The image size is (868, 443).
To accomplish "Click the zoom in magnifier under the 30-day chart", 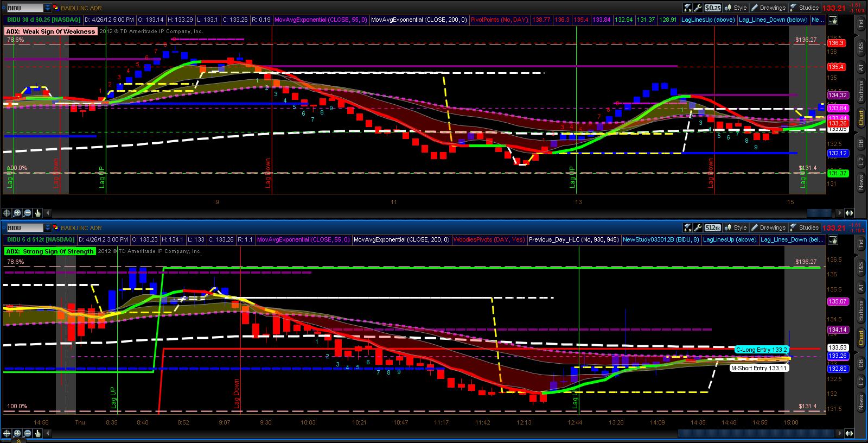I will coord(17,213).
